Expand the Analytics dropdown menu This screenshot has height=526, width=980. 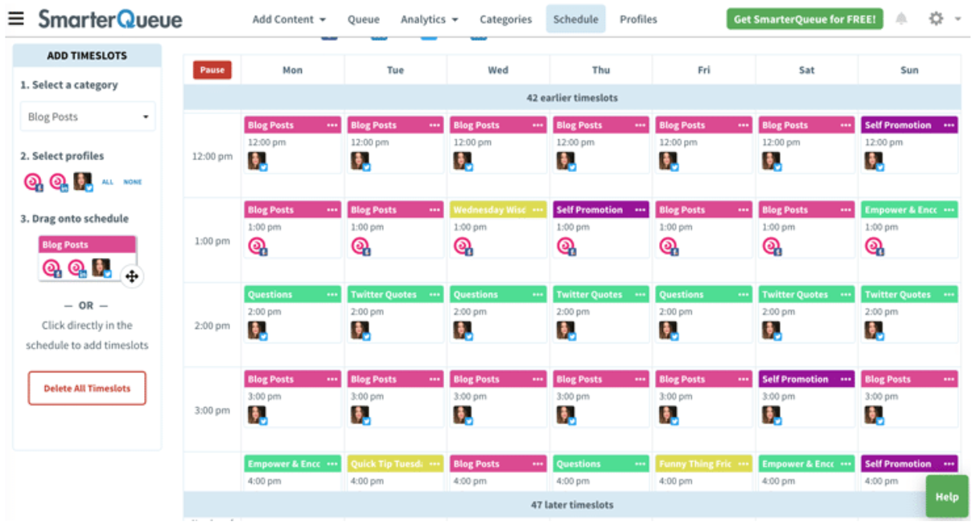coord(429,19)
